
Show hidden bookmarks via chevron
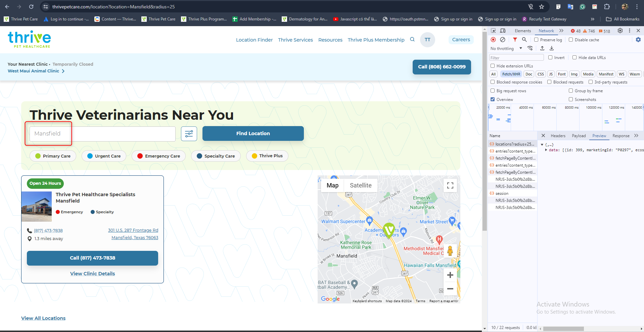[593, 19]
